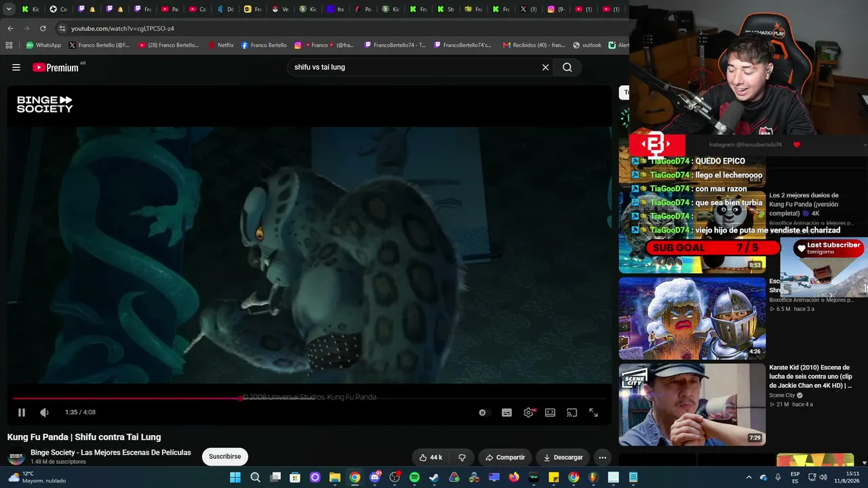The image size is (868, 488).
Task: Open Sticky Notes from the taskbar
Action: click(x=554, y=478)
